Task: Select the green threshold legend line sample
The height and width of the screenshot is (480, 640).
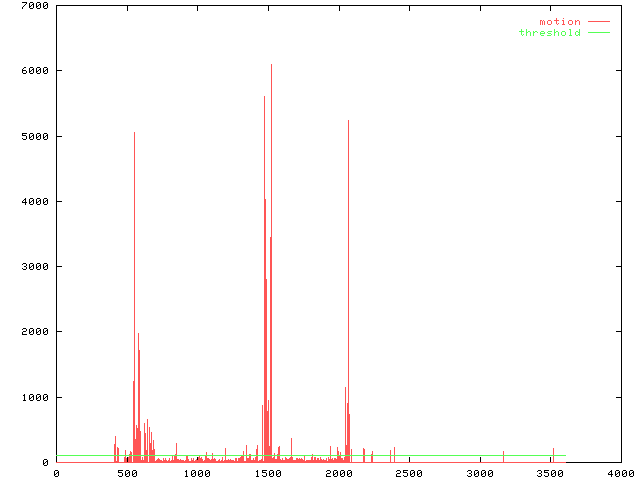Action: [598, 33]
